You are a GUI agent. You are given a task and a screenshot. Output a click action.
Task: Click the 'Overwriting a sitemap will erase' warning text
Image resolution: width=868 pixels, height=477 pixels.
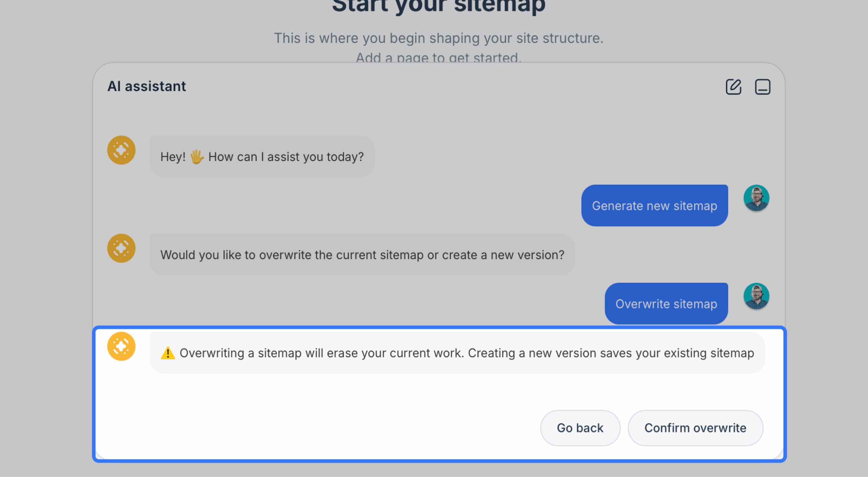point(467,353)
